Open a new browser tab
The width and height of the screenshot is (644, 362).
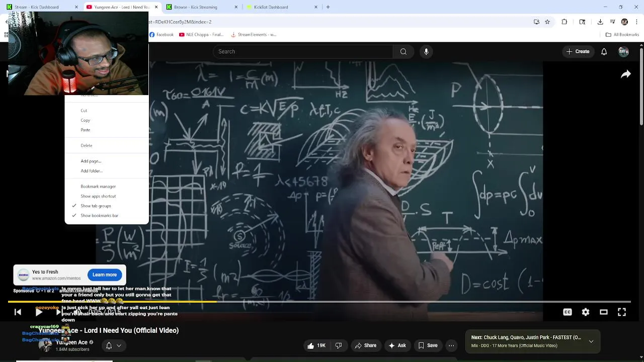click(328, 7)
